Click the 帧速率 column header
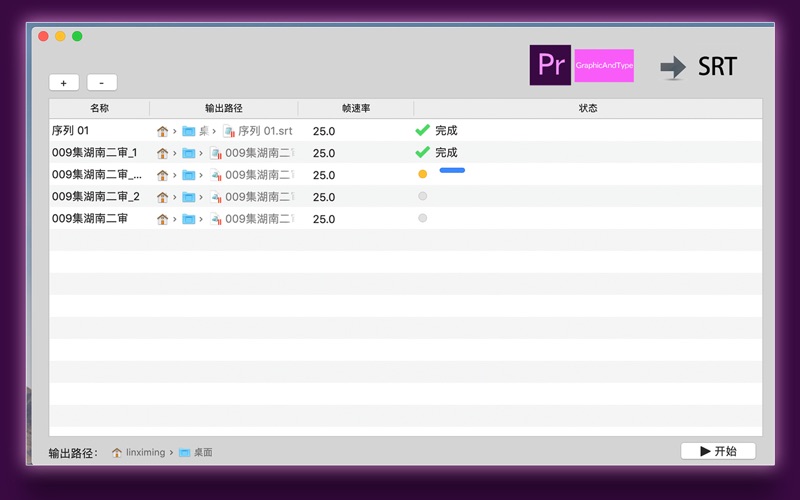This screenshot has width=800, height=500. pyautogui.click(x=356, y=108)
